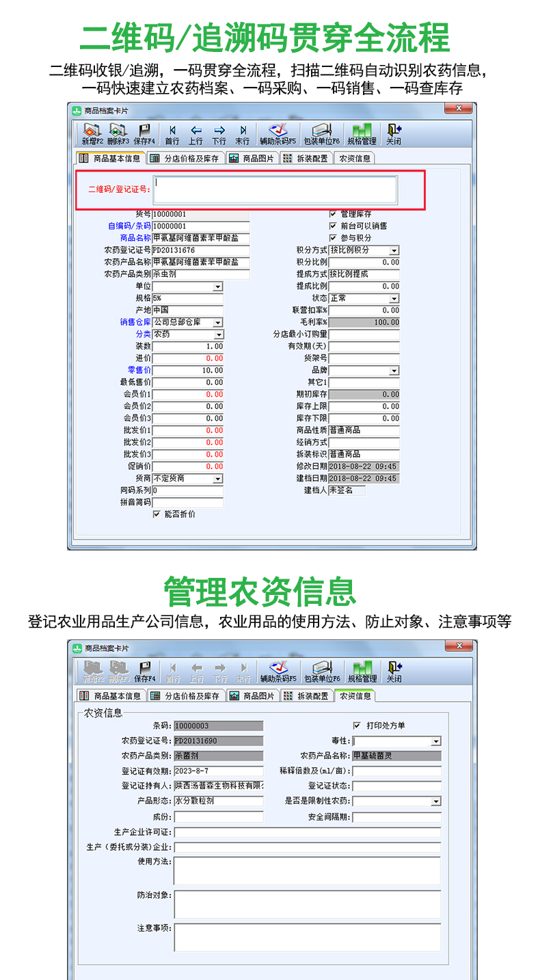This screenshot has width=540, height=980.
Task: Go to 上行 in 商品基本信息 window toolbar
Action: 196,134
